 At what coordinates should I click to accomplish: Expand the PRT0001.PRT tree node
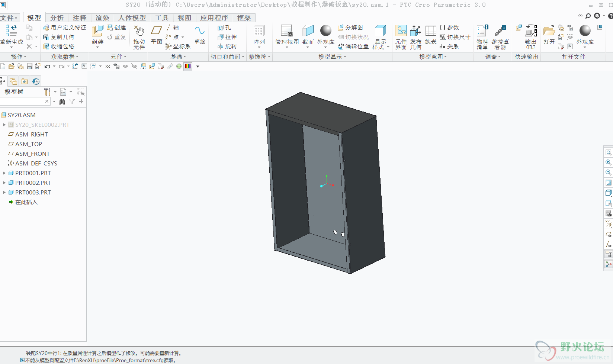point(4,173)
